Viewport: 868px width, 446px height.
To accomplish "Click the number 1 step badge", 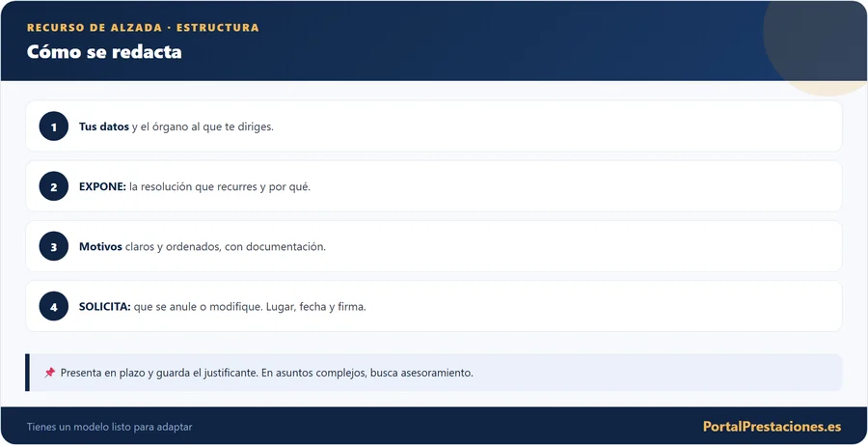I will 54,126.
